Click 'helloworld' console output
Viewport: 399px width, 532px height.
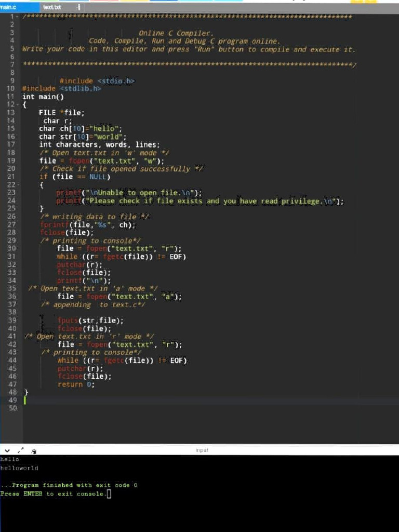[x=19, y=468]
